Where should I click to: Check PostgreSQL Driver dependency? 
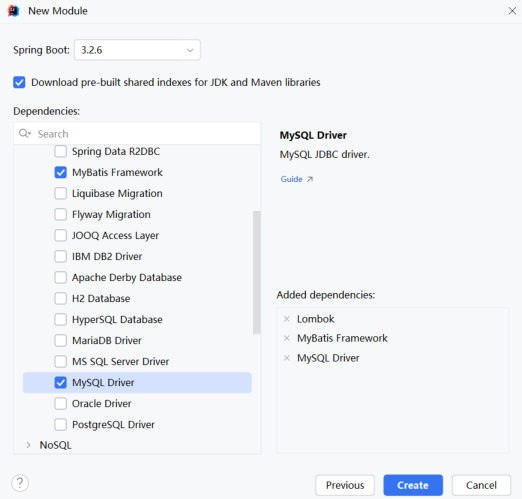[60, 424]
